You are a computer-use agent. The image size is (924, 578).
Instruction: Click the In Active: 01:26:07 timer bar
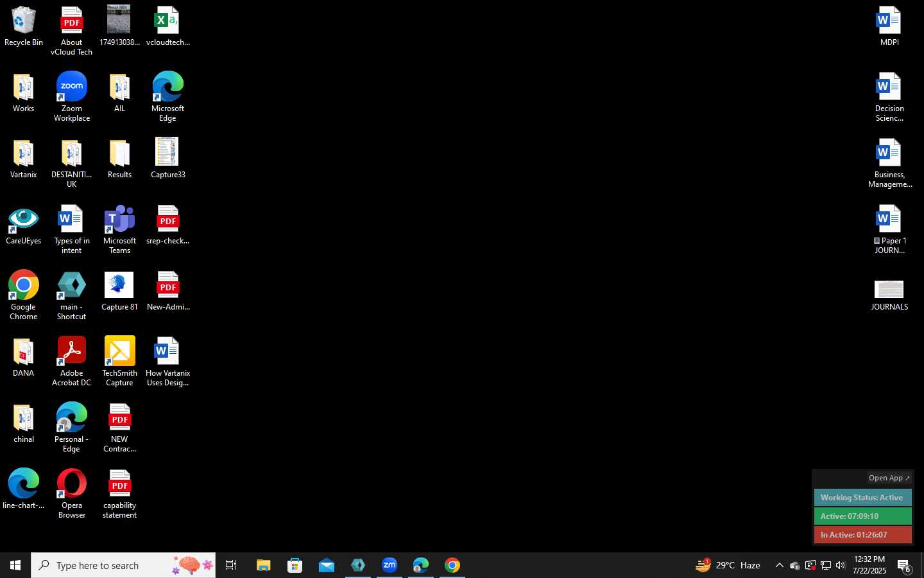(862, 535)
